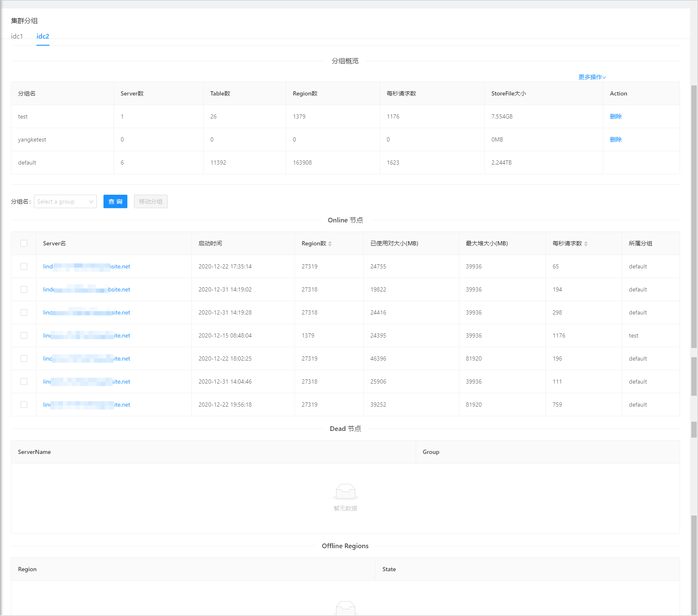Check the server started 2020-12-22 17:35:14
Viewport: 698px width, 616px height.
[24, 266]
